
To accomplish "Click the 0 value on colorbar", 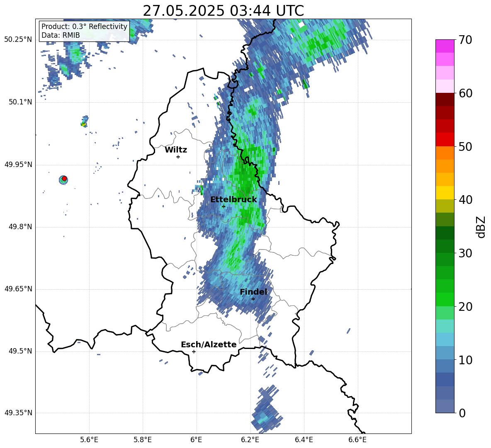I will tap(462, 413).
